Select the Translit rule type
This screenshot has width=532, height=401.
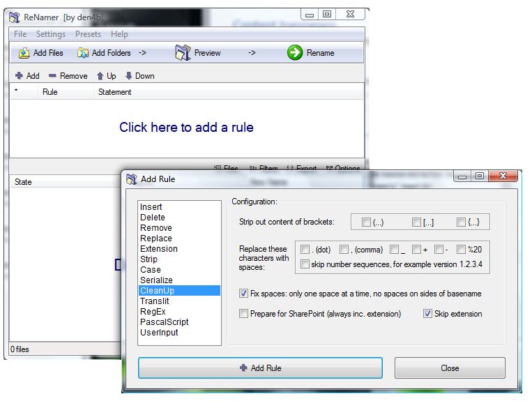point(179,301)
